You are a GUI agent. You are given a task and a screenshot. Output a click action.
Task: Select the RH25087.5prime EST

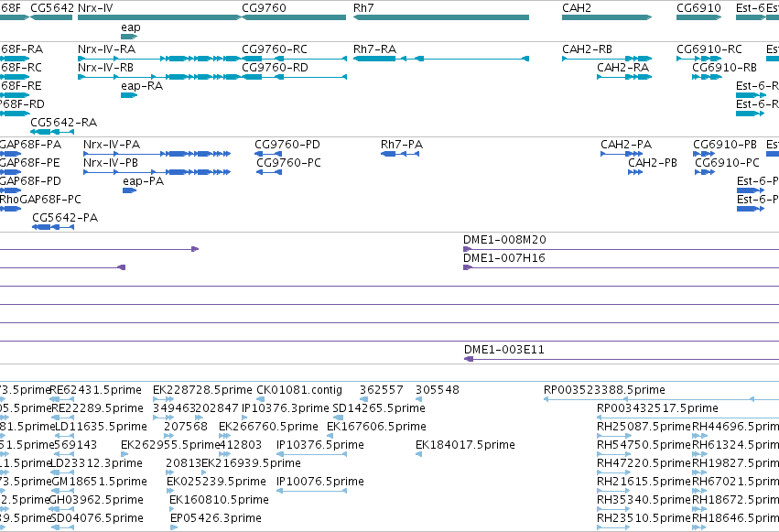pos(614,436)
